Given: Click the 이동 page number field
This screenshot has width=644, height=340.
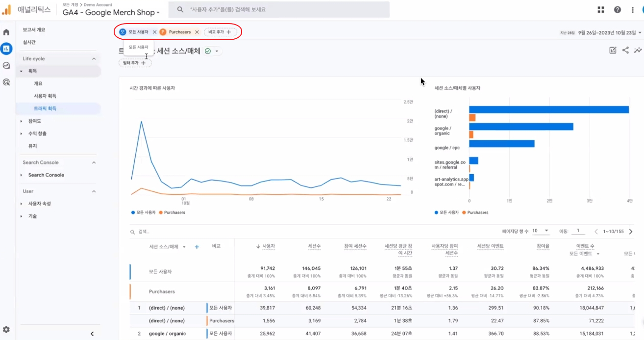Looking at the screenshot, I should point(578,231).
